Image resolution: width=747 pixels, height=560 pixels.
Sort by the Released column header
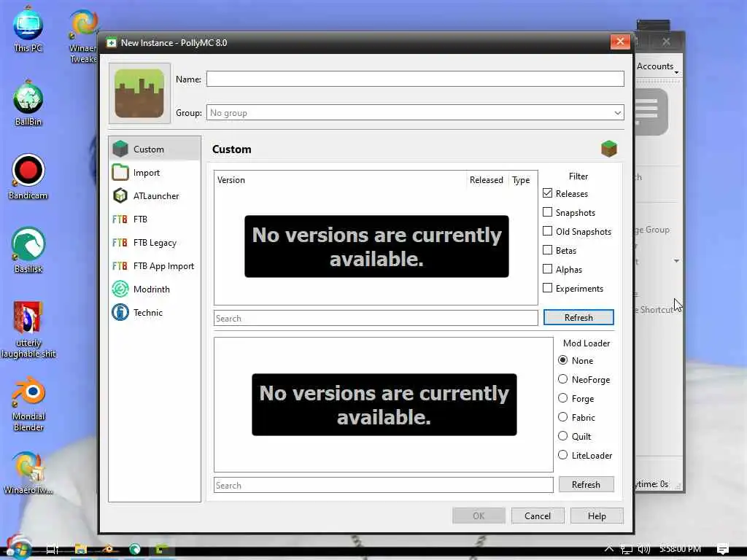pyautogui.click(x=487, y=180)
